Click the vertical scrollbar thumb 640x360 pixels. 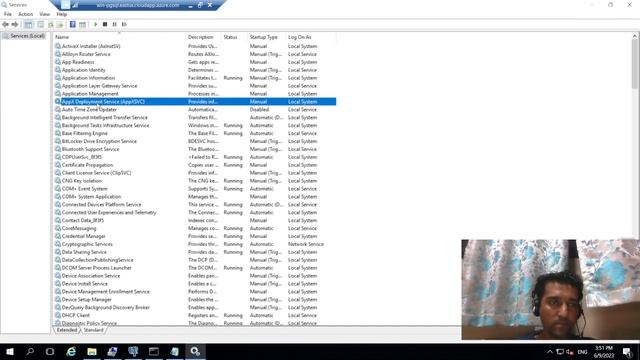pos(635,64)
